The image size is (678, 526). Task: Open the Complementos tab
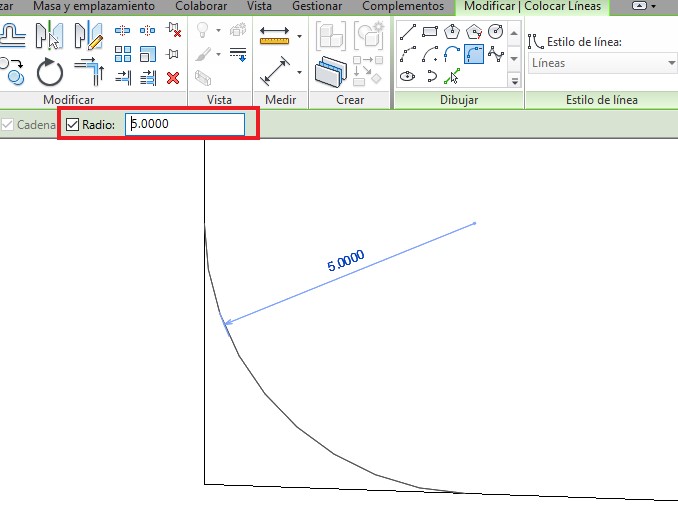point(403,7)
